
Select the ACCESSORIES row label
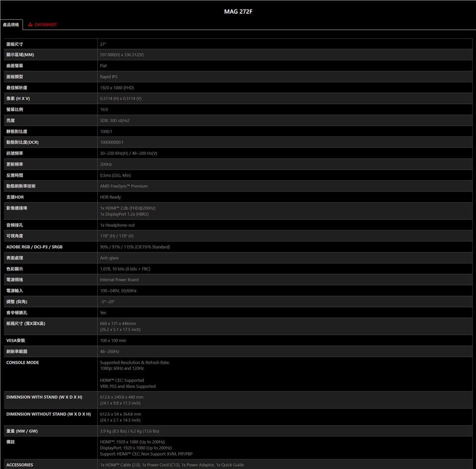pyautogui.click(x=20, y=465)
